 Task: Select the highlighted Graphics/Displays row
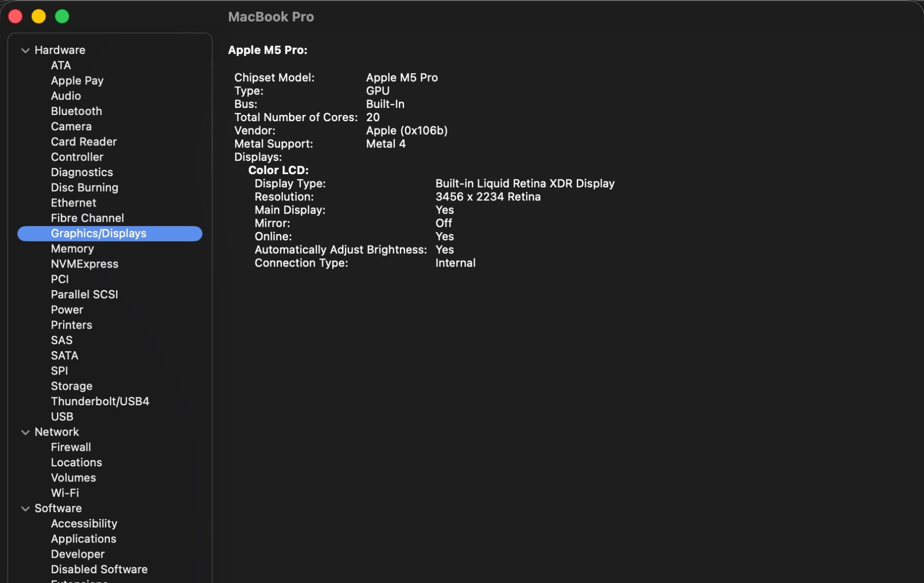(x=110, y=234)
